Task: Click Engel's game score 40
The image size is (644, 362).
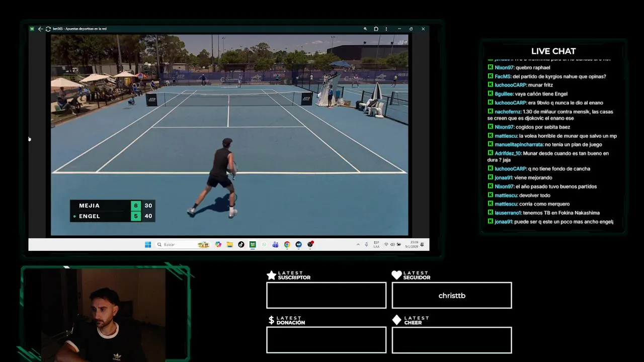Action: click(x=148, y=216)
